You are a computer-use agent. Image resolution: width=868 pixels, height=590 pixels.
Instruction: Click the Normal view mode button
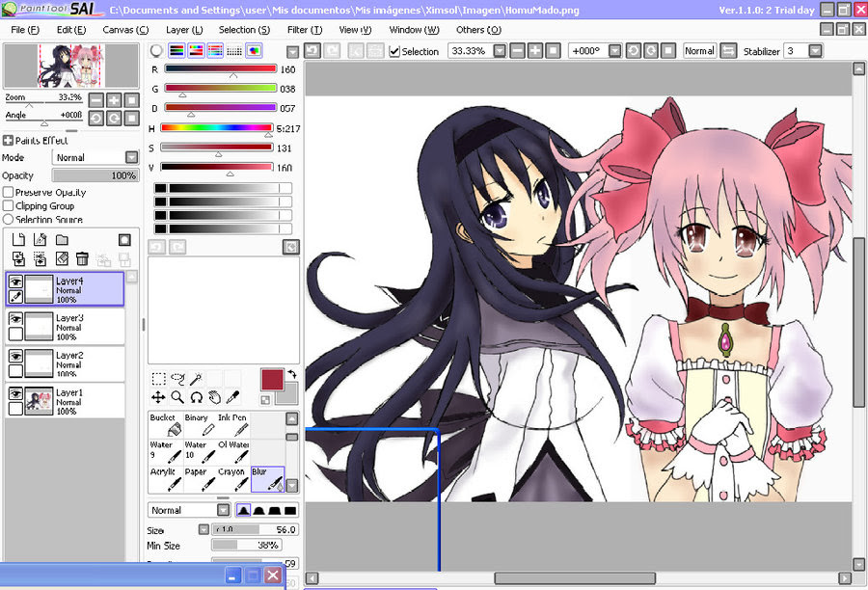[699, 51]
